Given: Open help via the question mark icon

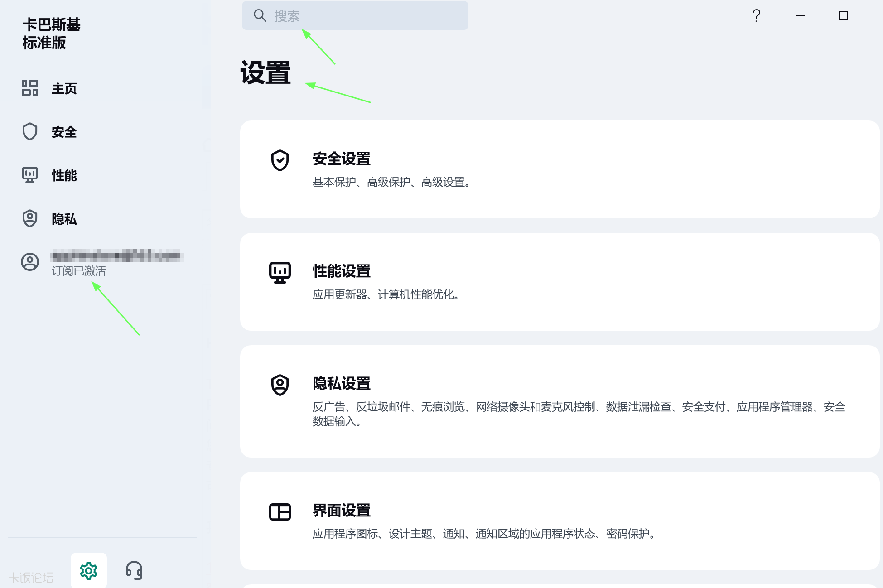Looking at the screenshot, I should [x=756, y=15].
